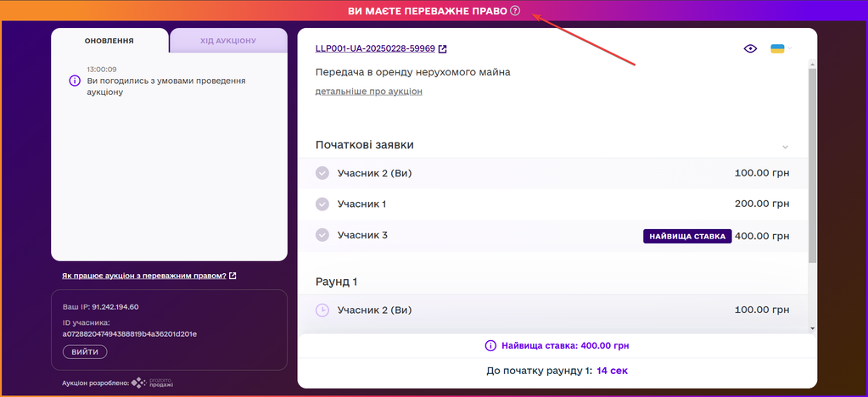The image size is (868, 397).
Task: Click check icon next to Учасник 2 (Ви)
Action: coord(322,173)
